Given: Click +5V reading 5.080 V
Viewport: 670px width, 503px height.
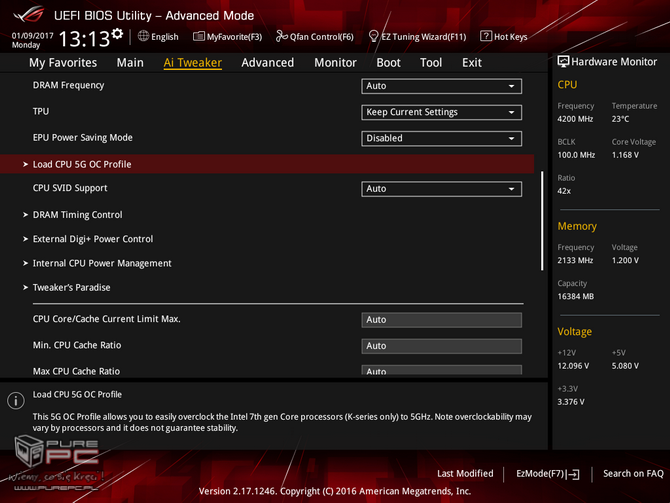Looking at the screenshot, I should click(626, 366).
